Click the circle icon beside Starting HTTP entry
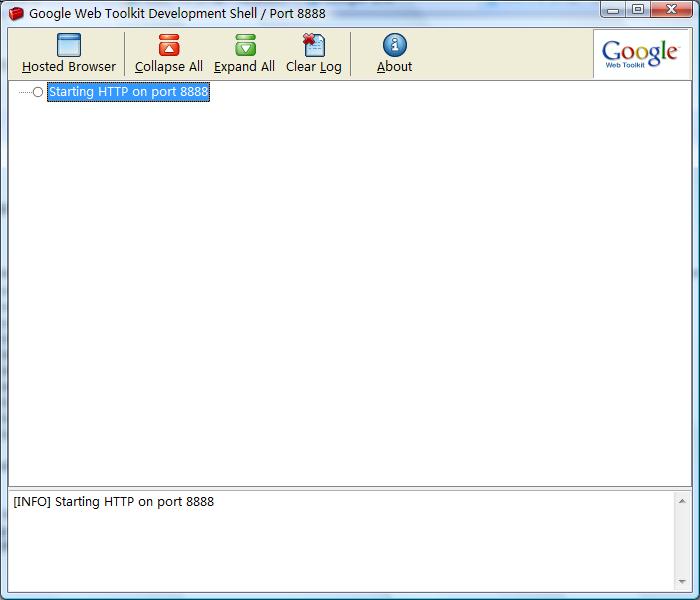 (38, 92)
